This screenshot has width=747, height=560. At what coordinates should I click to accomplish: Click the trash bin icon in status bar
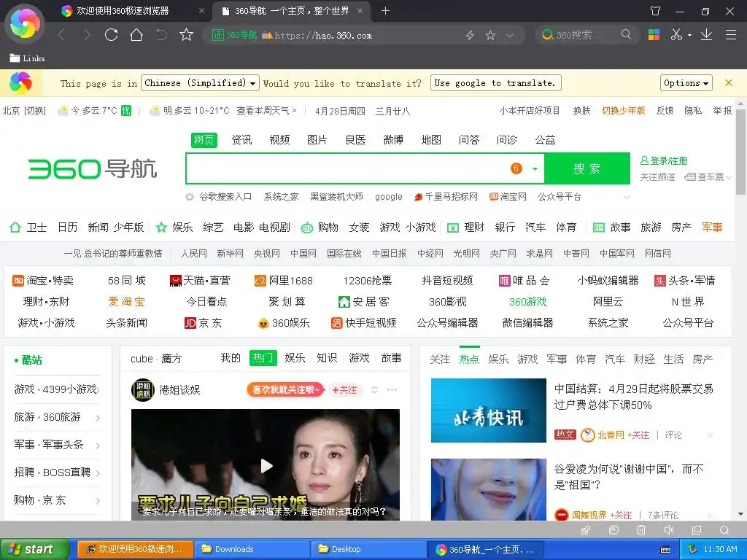[x=641, y=530]
